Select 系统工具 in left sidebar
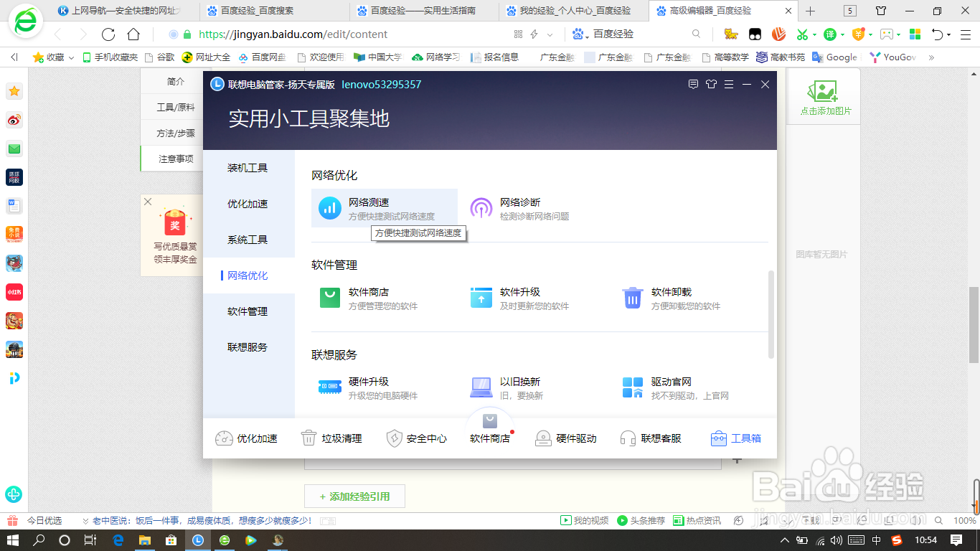The image size is (980, 551). coord(248,240)
